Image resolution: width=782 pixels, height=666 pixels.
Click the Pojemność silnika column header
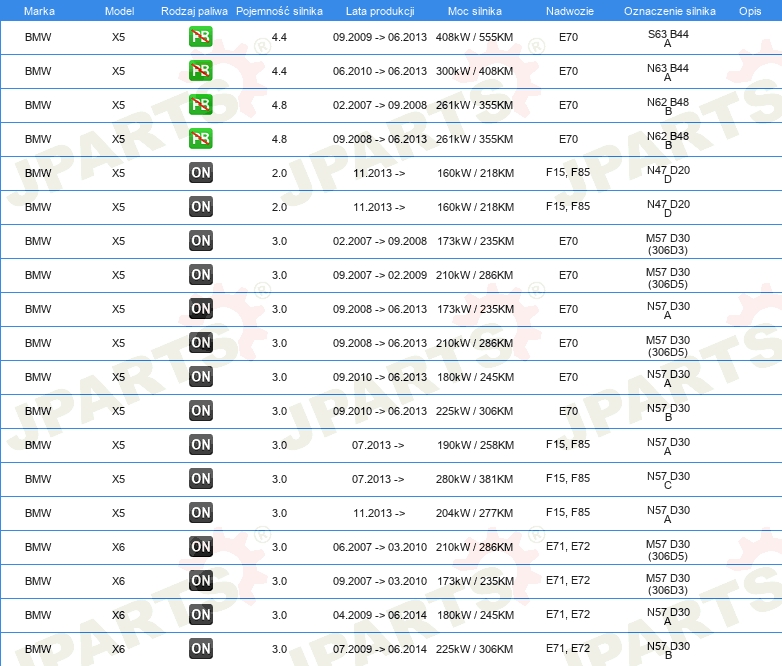click(279, 11)
